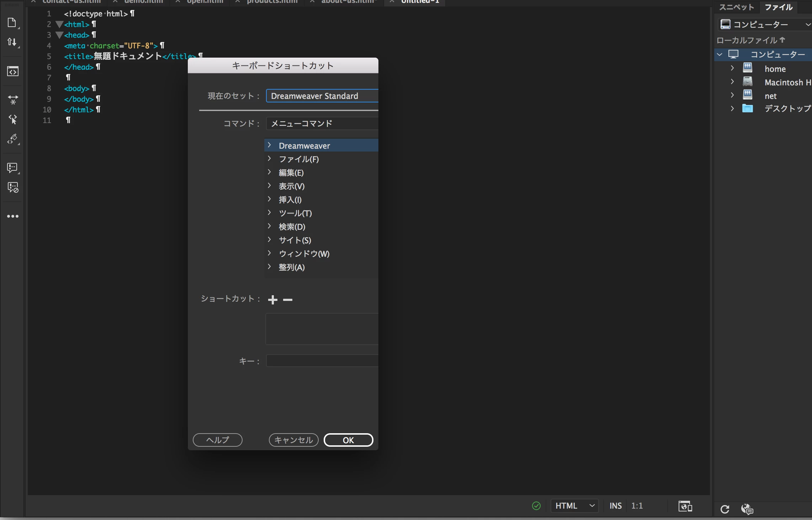Switch to the スニペット panel tab
This screenshot has height=520, width=812.
[736, 7]
